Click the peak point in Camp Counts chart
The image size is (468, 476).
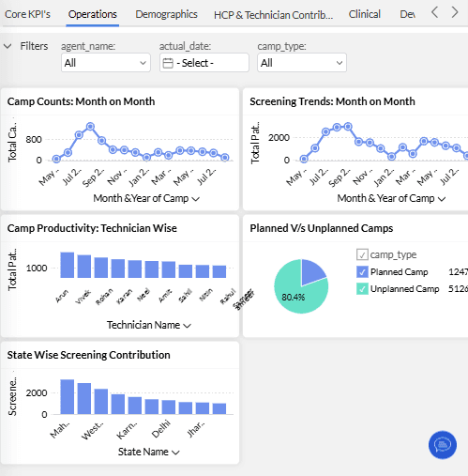pos(90,127)
